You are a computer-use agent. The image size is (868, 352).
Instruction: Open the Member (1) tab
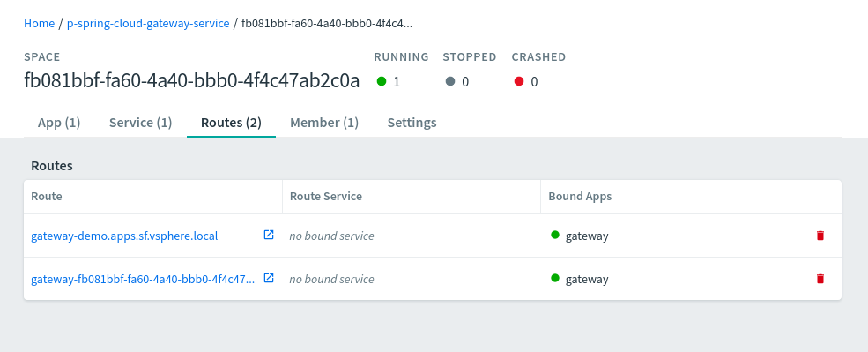(x=324, y=123)
